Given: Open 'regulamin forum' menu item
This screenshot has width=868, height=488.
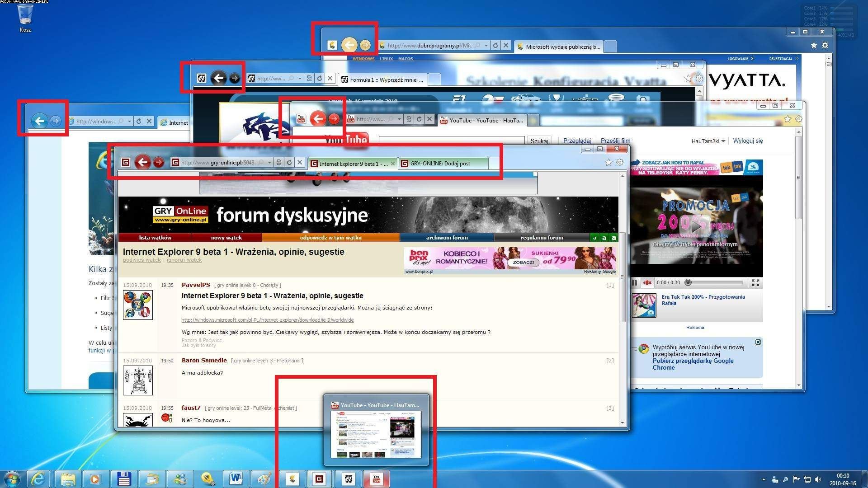Looking at the screenshot, I should click(542, 238).
